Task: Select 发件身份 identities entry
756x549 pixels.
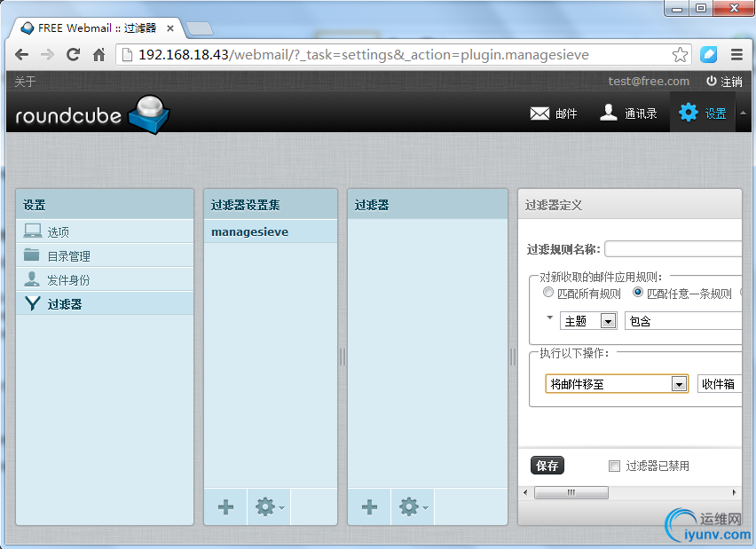Action: pos(105,279)
